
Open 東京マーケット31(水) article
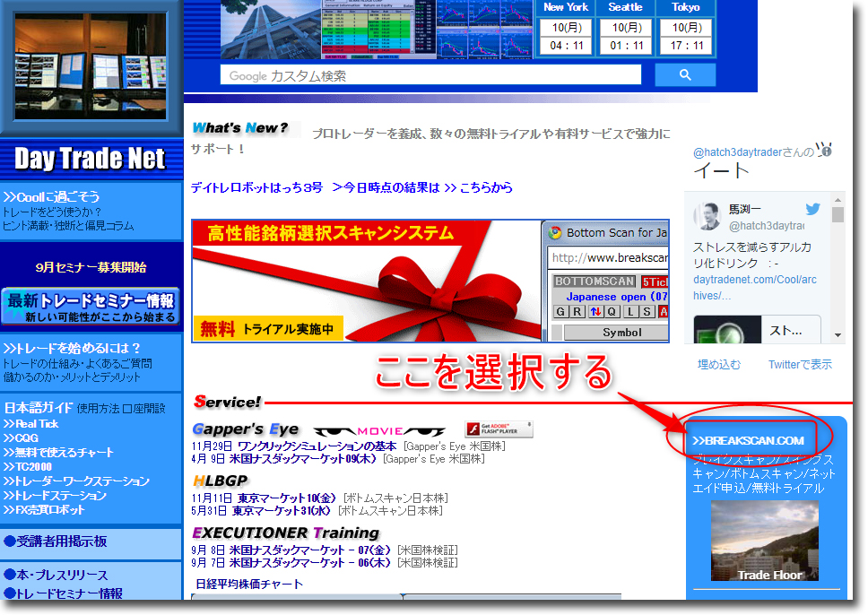[x=282, y=510]
